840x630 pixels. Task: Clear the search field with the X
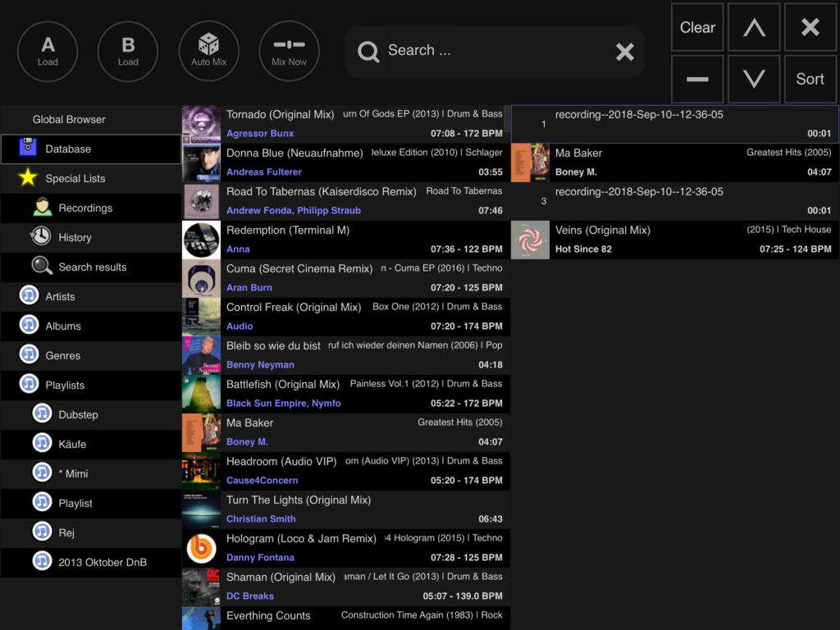click(624, 52)
